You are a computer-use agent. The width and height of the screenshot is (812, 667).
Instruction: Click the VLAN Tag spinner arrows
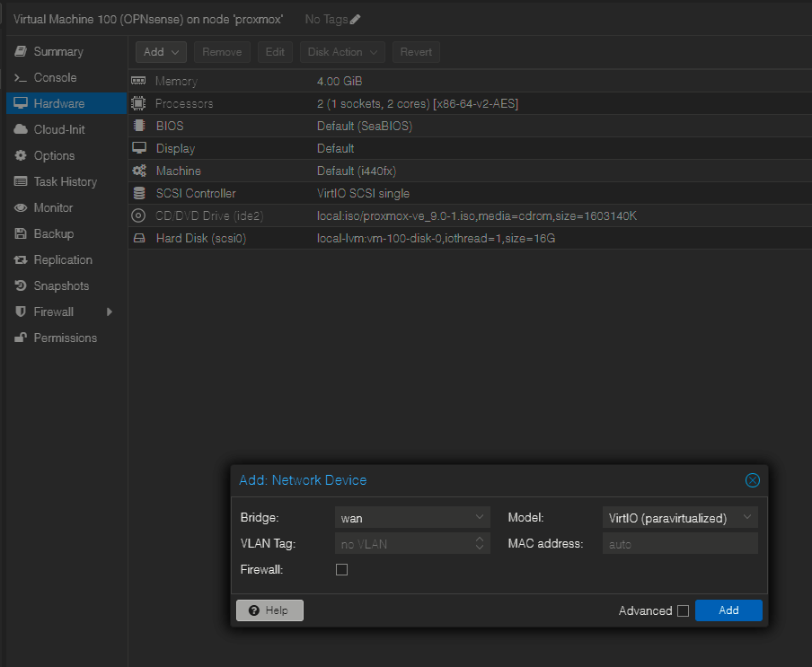[479, 543]
